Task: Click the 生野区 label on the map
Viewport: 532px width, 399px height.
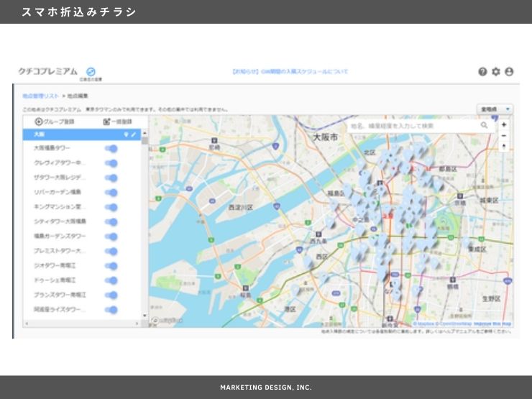Action: (x=491, y=298)
